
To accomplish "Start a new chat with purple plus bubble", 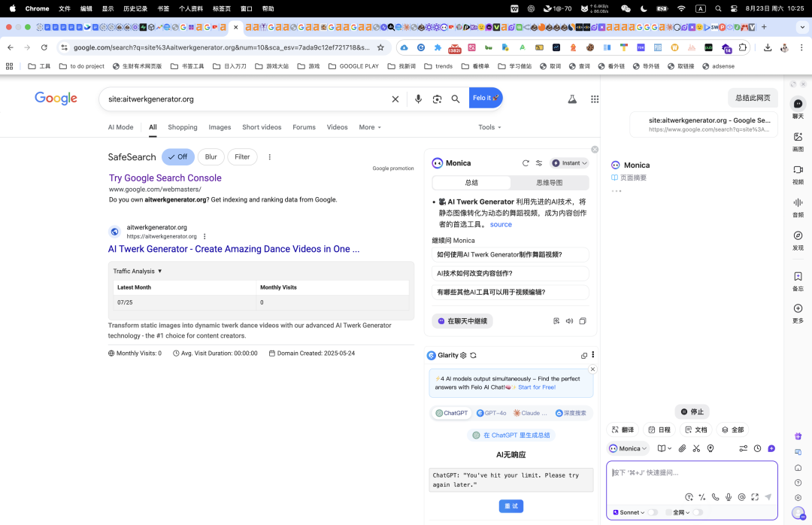I will point(771,448).
